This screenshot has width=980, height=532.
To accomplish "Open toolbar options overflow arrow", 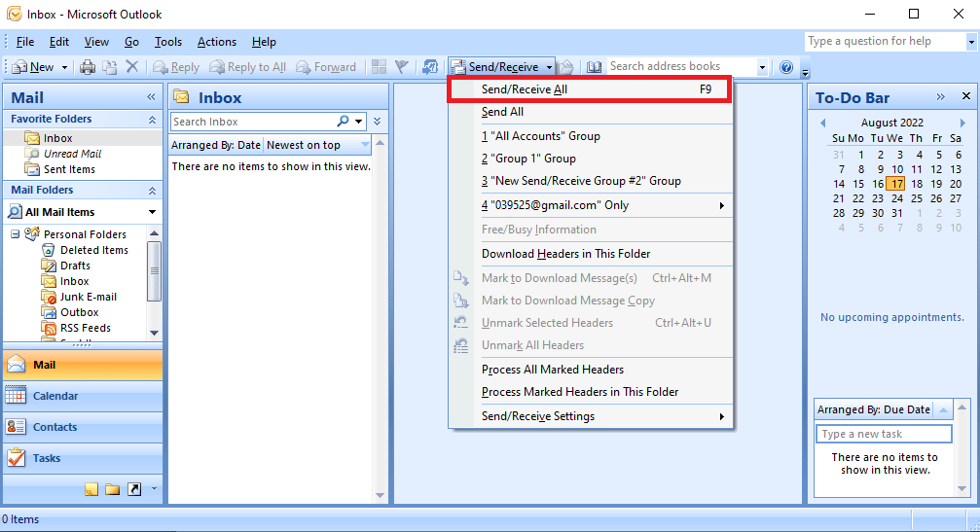I will point(806,71).
